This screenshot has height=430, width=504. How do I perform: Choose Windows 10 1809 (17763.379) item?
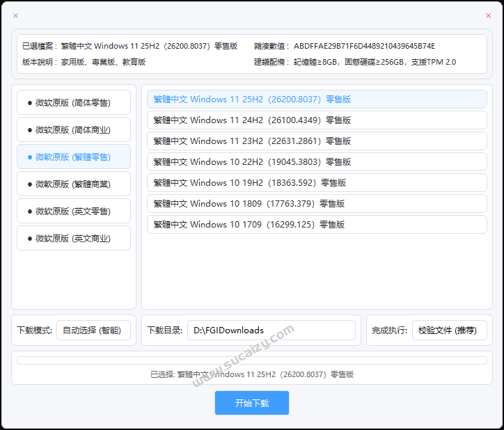click(317, 204)
